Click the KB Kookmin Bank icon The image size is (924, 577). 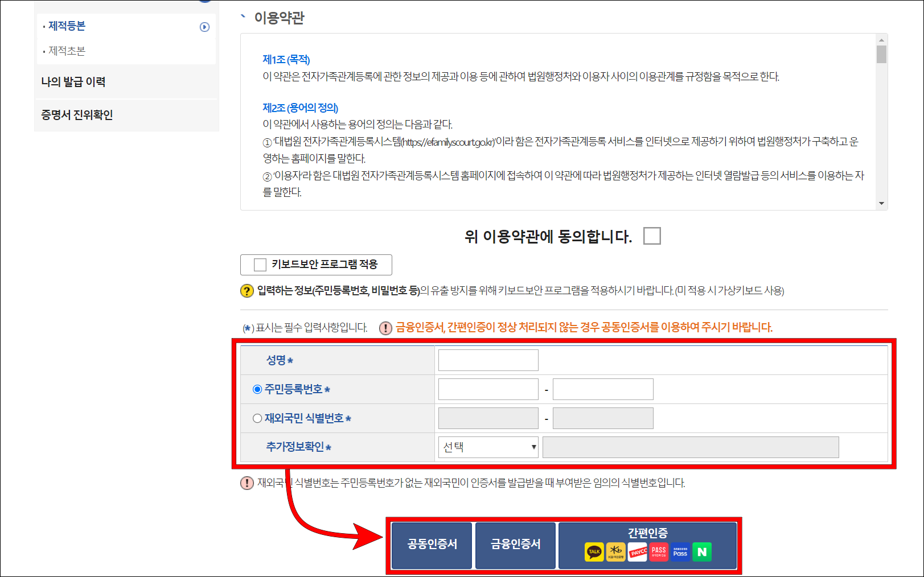click(x=615, y=552)
